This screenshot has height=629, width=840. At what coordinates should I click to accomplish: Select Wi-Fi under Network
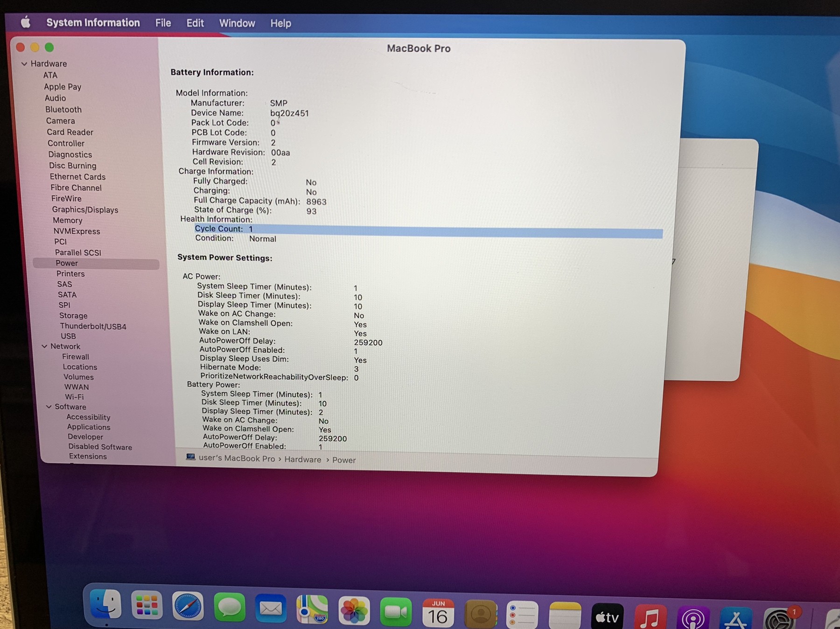click(74, 397)
